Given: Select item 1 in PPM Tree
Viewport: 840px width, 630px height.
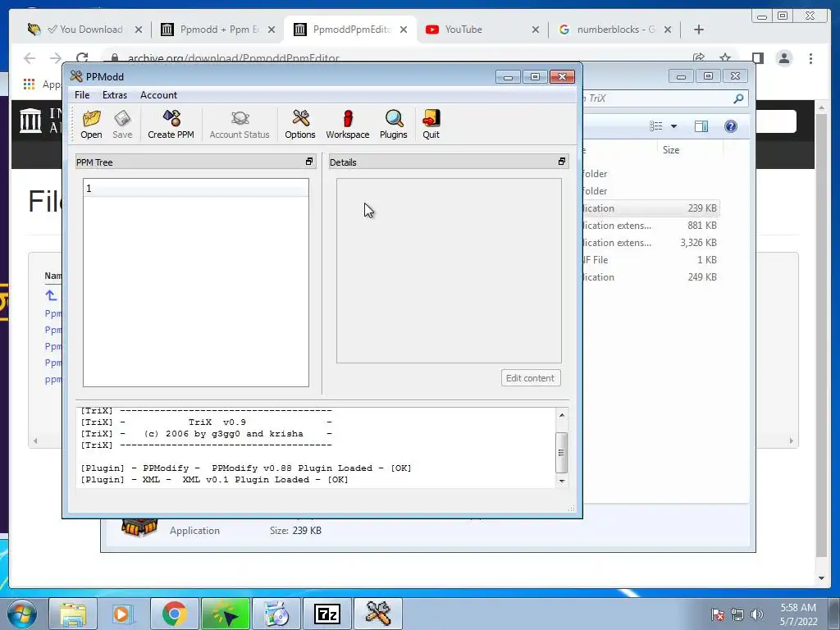Looking at the screenshot, I should (x=195, y=189).
